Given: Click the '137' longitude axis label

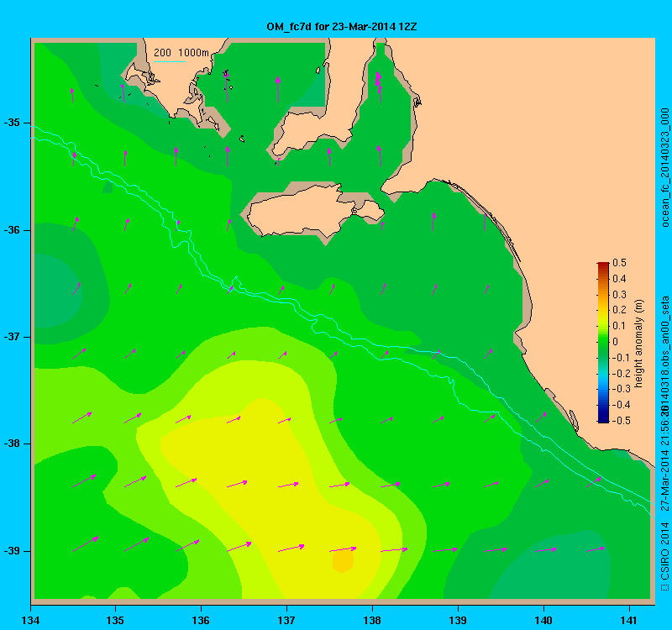Looking at the screenshot, I should click(x=286, y=620).
